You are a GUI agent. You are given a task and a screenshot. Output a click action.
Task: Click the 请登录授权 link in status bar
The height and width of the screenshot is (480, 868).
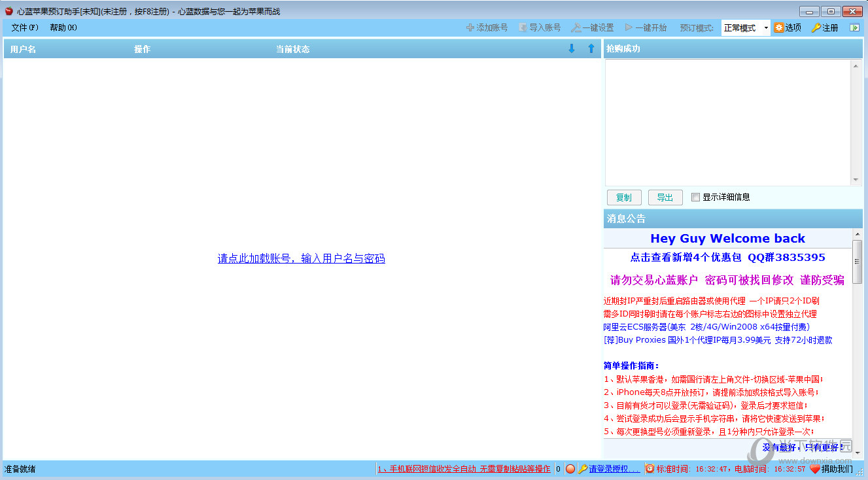[614, 469]
